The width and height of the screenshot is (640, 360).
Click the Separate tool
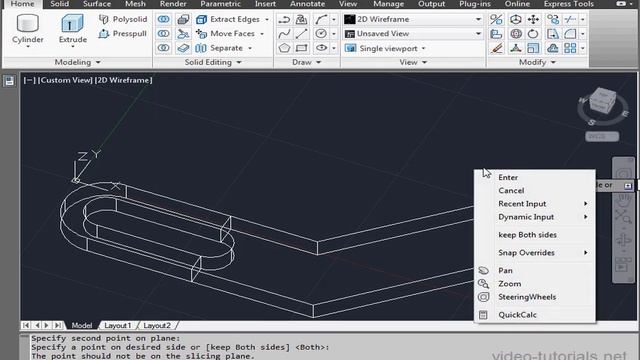219,48
